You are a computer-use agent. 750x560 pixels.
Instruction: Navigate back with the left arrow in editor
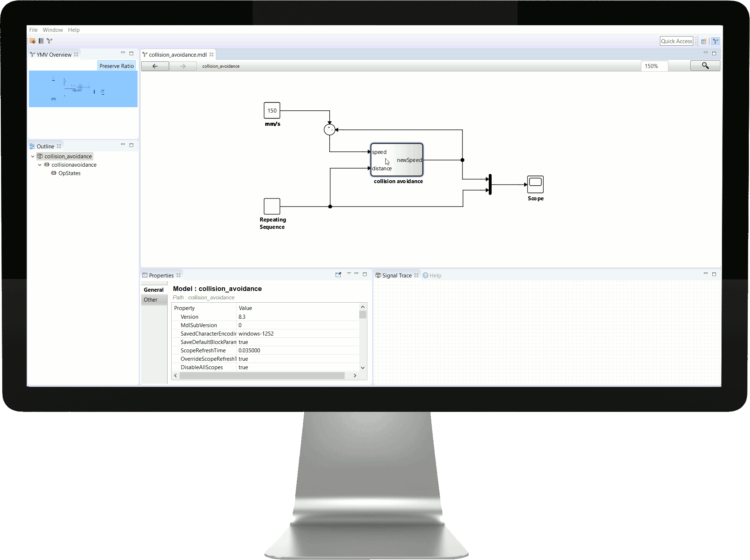(155, 66)
